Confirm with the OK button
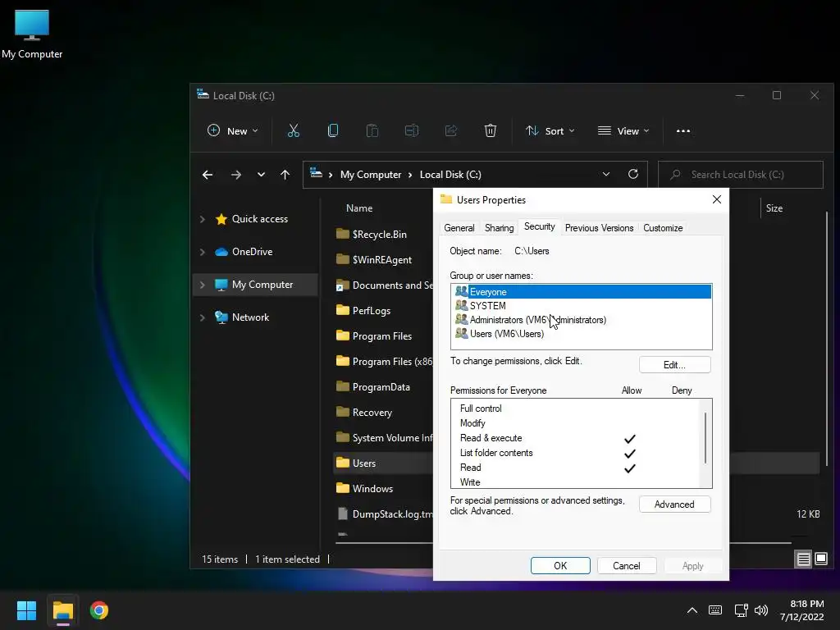The image size is (840, 630). [x=560, y=566]
